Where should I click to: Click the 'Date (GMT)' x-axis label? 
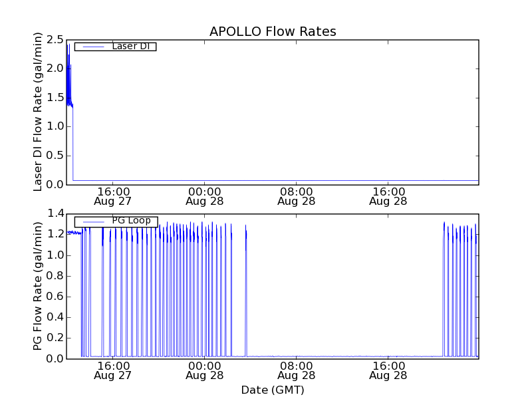click(273, 390)
